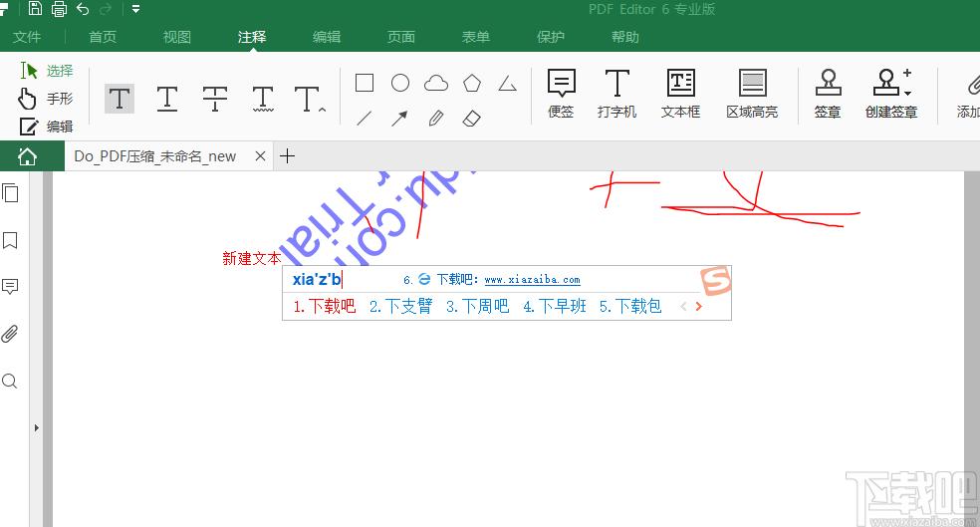This screenshot has height=527, width=980.
Task: Select the straight line tool
Action: tap(365, 119)
